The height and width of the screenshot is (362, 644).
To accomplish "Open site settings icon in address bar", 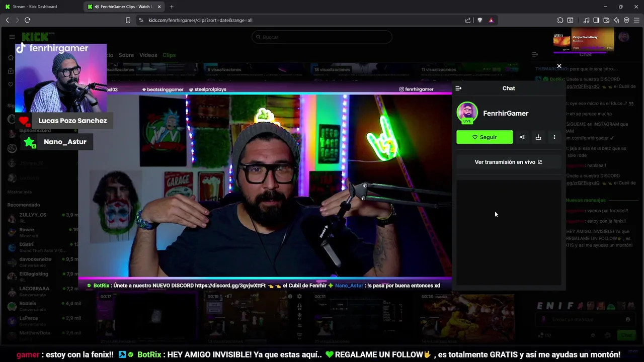I will click(x=141, y=20).
